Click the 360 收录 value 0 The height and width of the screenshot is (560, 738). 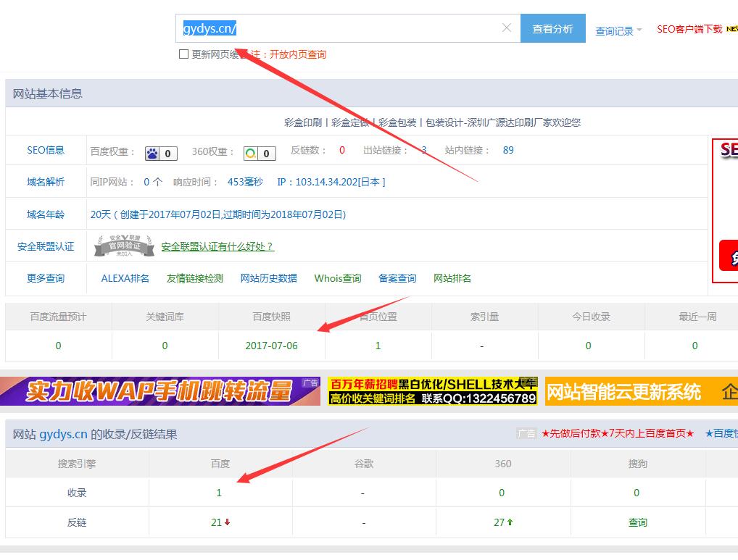502,493
